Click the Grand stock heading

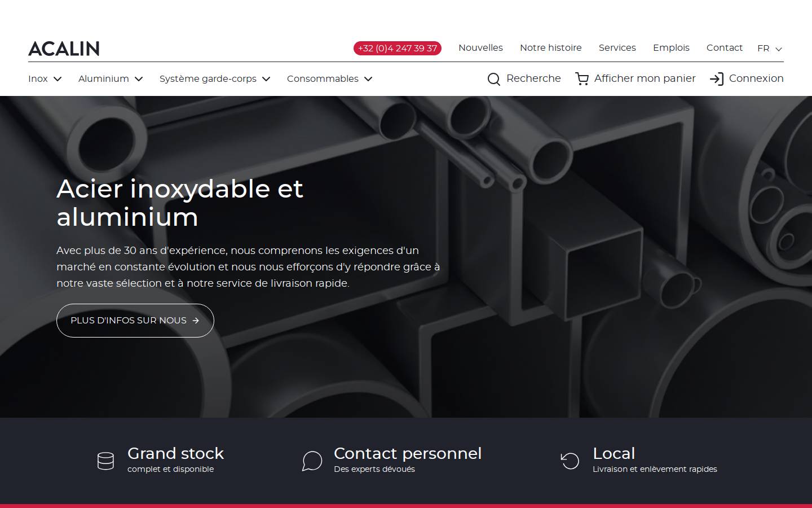175,453
